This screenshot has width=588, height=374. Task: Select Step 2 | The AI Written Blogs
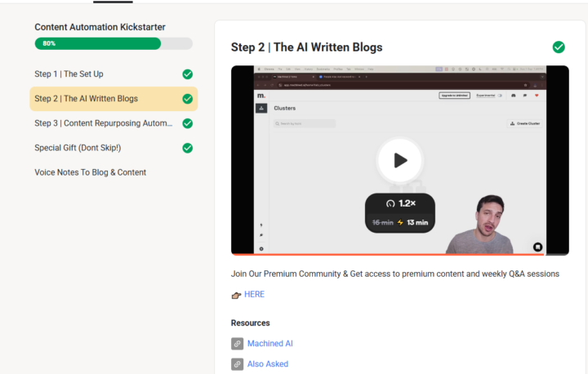114,99
